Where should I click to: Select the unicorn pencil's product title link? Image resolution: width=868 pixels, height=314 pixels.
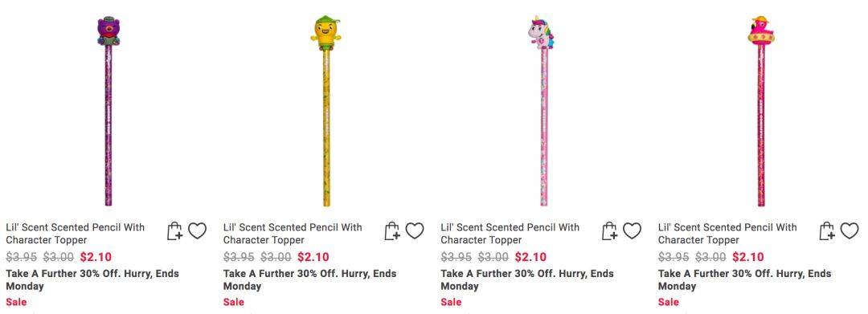pos(510,233)
